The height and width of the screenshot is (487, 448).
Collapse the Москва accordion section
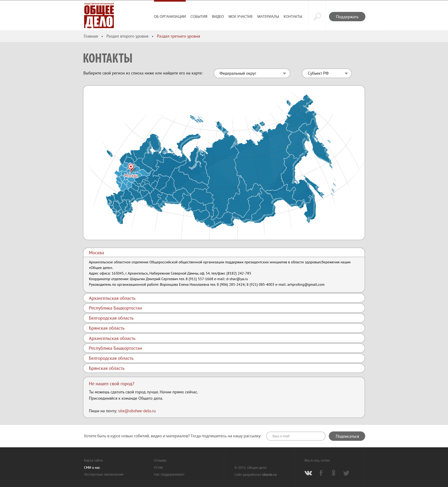tap(96, 253)
